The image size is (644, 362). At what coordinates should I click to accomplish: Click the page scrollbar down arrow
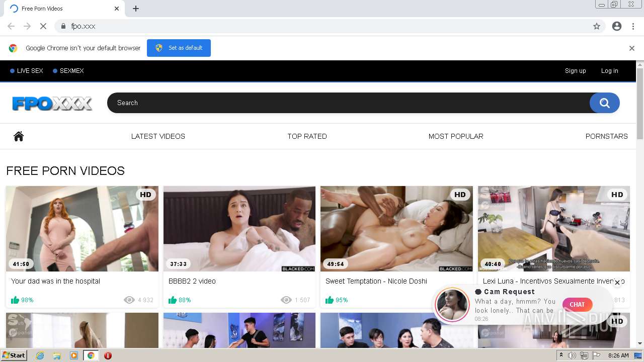pos(639,344)
